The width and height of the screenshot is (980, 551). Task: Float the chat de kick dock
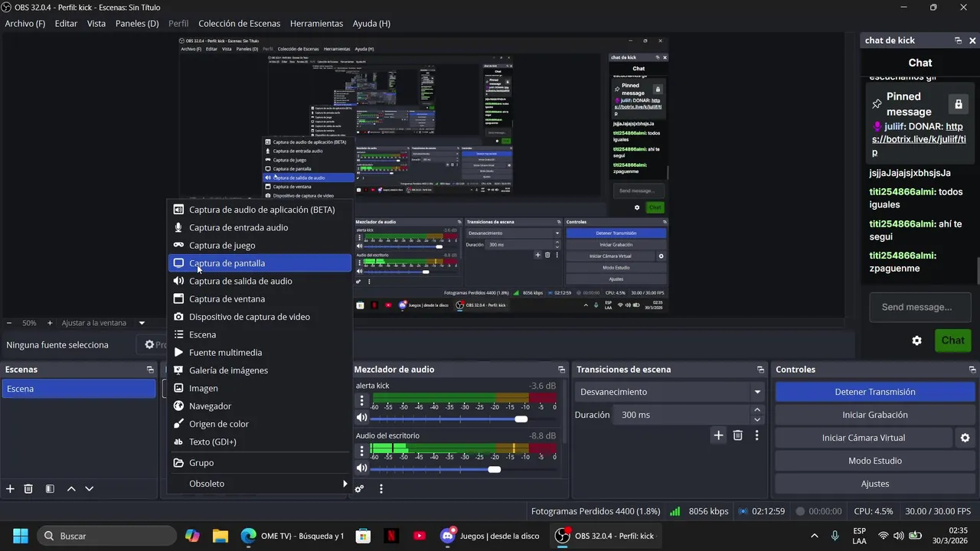[958, 41]
